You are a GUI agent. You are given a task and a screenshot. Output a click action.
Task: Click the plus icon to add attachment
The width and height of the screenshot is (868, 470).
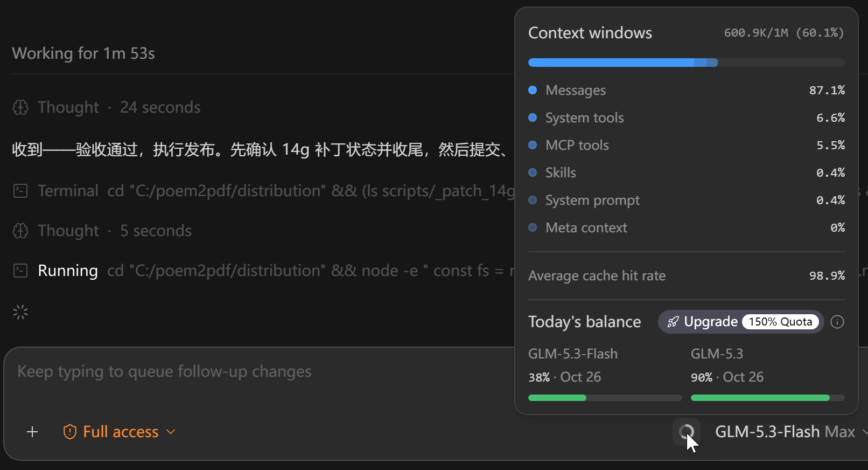point(32,432)
